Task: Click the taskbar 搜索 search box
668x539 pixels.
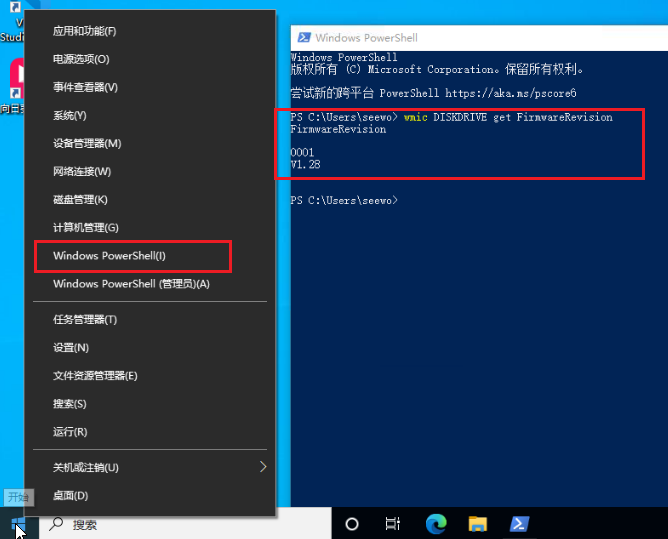Action: tap(185, 524)
